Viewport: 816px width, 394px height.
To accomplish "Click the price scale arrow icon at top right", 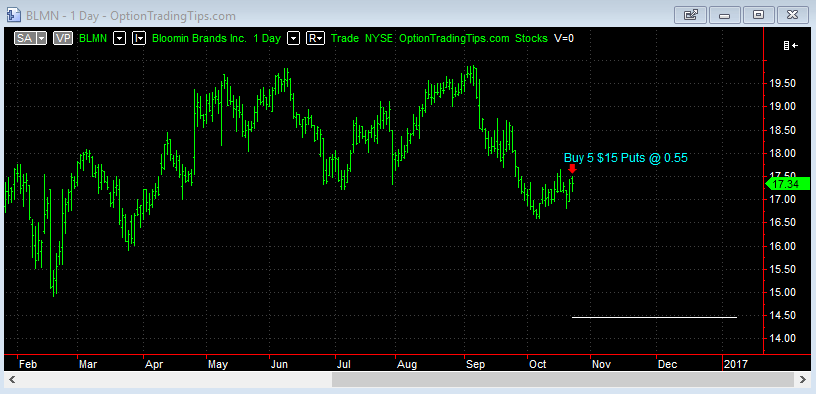I will point(790,46).
